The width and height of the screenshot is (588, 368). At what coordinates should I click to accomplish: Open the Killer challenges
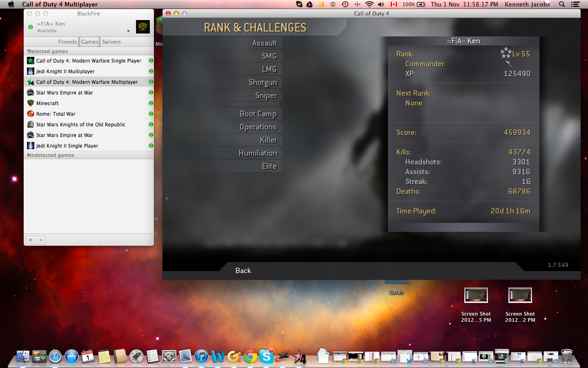tap(268, 140)
